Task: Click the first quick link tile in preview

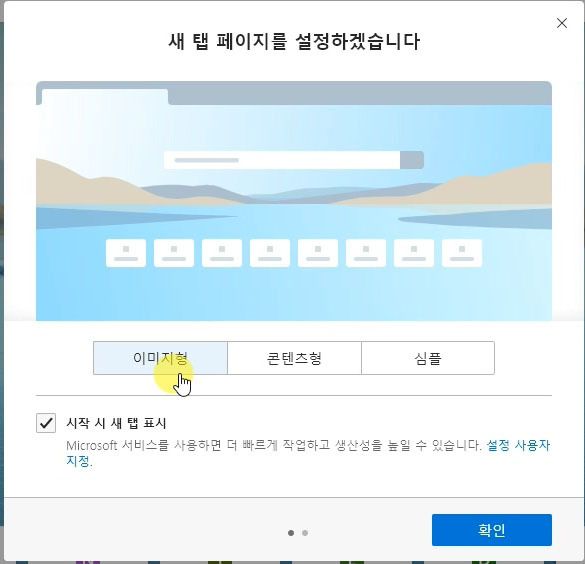Action: (126, 253)
